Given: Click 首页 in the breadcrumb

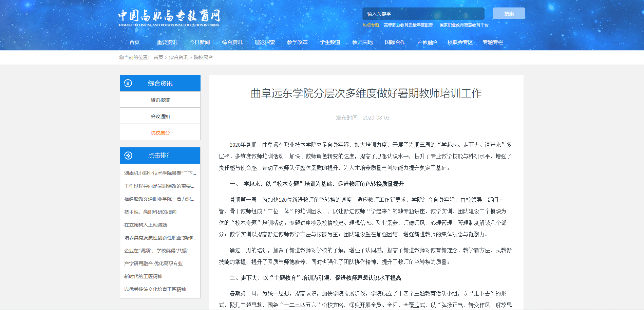Looking at the screenshot, I should coord(158,57).
